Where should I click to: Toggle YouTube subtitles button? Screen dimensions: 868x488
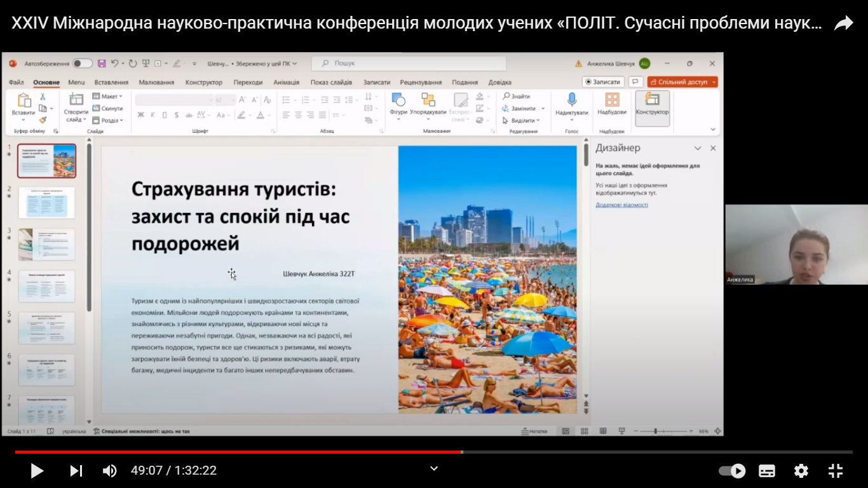(766, 471)
